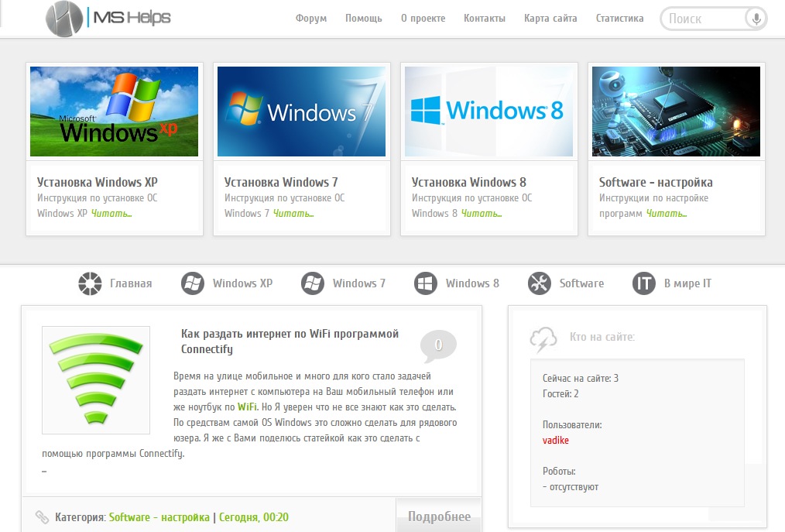
Task: Select the Windows 8 category label
Action: [472, 283]
